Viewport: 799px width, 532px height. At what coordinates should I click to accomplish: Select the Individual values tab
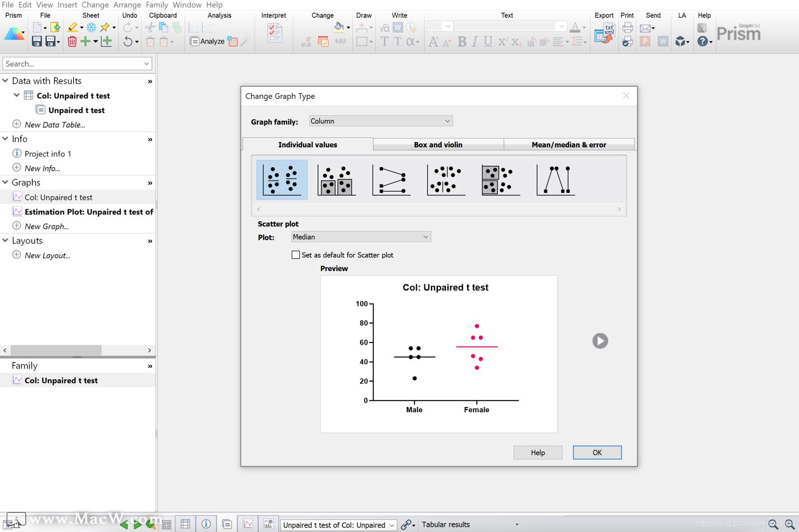(307, 145)
